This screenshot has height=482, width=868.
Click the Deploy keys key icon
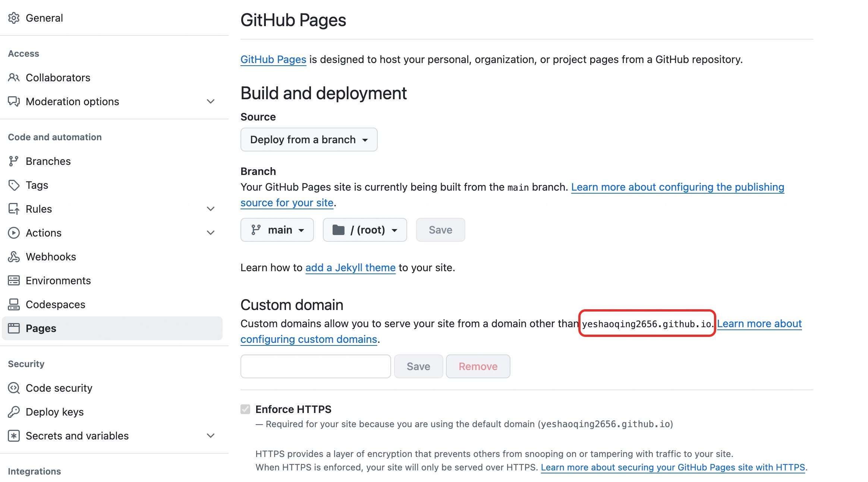(x=14, y=412)
